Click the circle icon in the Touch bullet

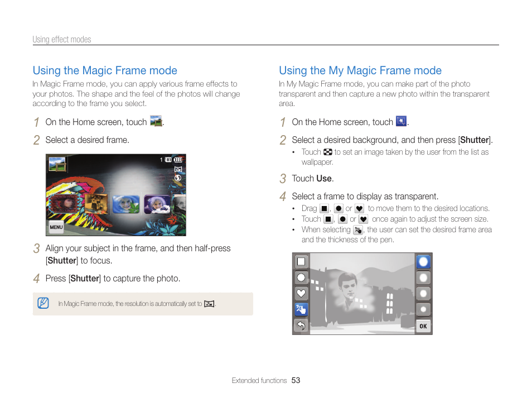tap(342, 219)
